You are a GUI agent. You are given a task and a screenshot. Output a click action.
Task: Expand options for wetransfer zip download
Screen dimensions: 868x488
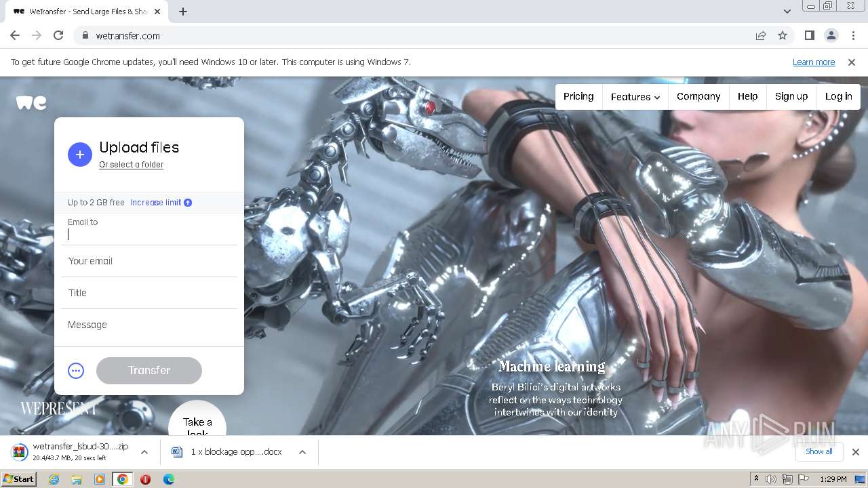pos(144,452)
